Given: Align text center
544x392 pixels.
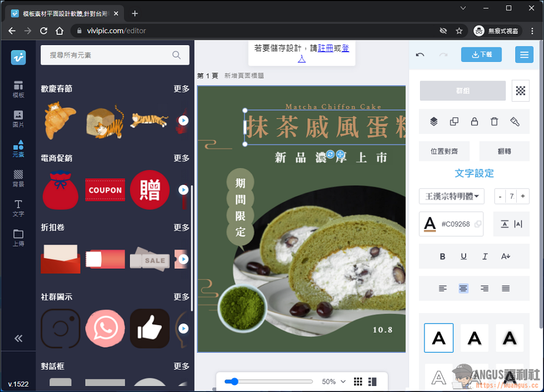Looking at the screenshot, I should pos(463,288).
